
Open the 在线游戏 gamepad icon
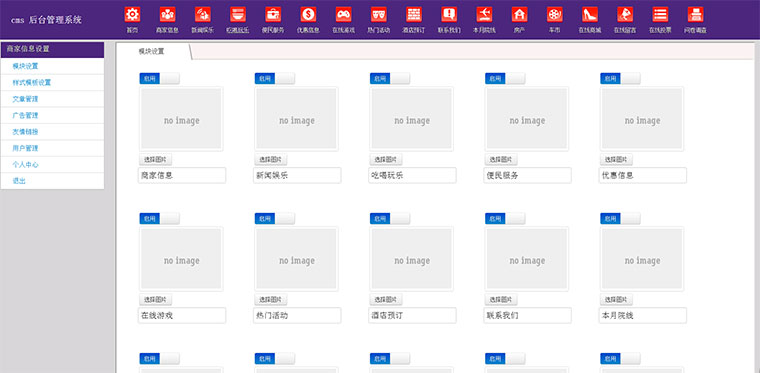point(344,15)
